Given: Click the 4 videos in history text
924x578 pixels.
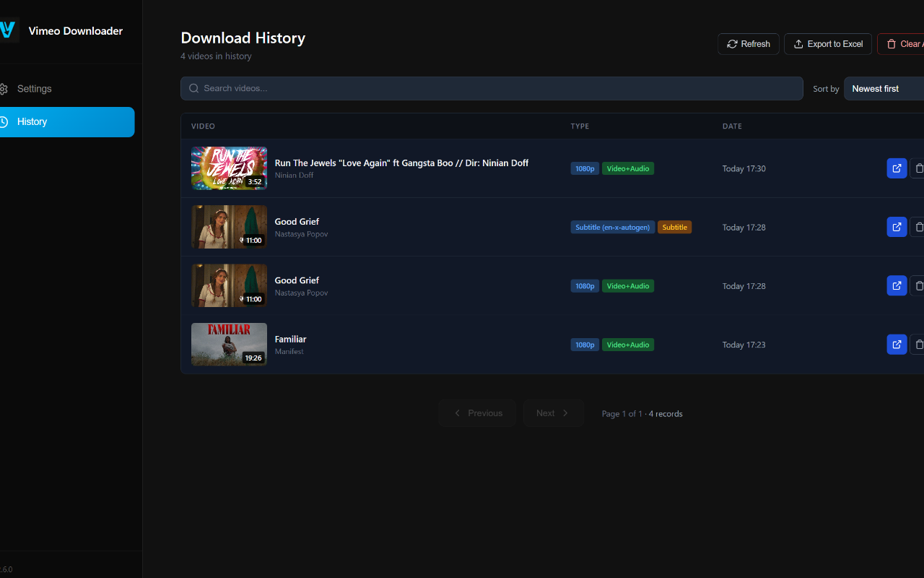Looking at the screenshot, I should pyautogui.click(x=216, y=56).
